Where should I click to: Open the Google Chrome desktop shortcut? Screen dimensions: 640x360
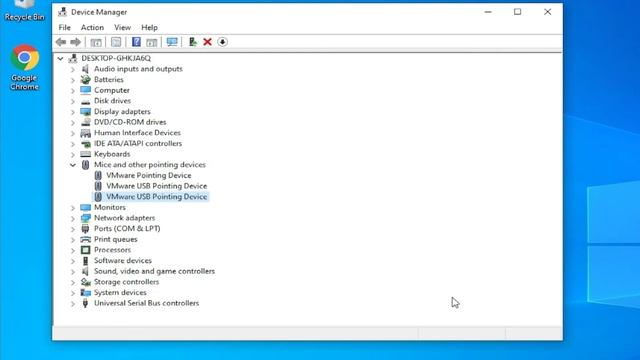[24, 67]
